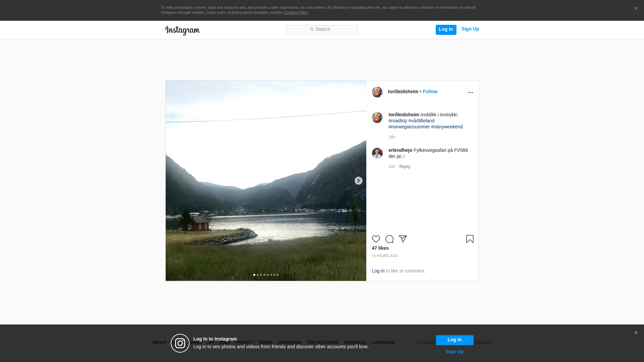644x362 pixels.
Task: Go to the next photo in carousel
Action: tap(359, 181)
